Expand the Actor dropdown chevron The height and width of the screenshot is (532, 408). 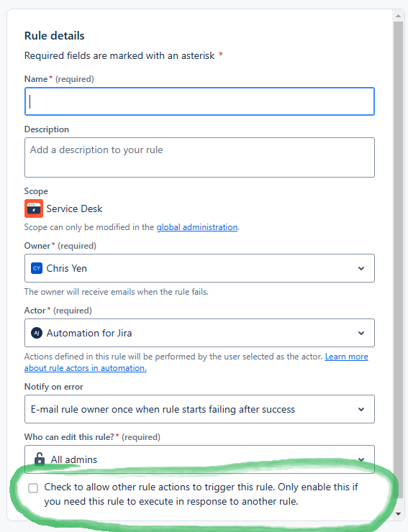click(361, 333)
